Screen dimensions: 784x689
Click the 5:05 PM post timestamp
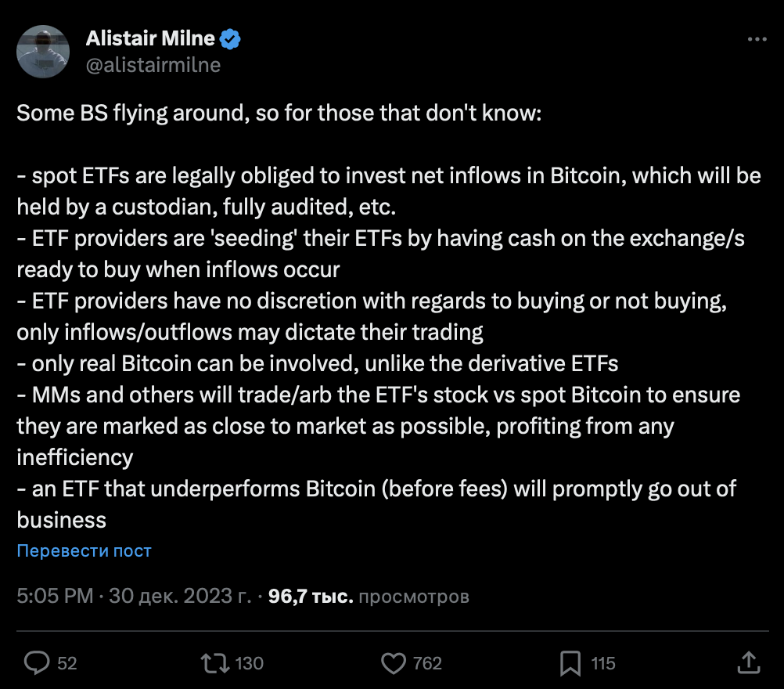pyautogui.click(x=55, y=597)
